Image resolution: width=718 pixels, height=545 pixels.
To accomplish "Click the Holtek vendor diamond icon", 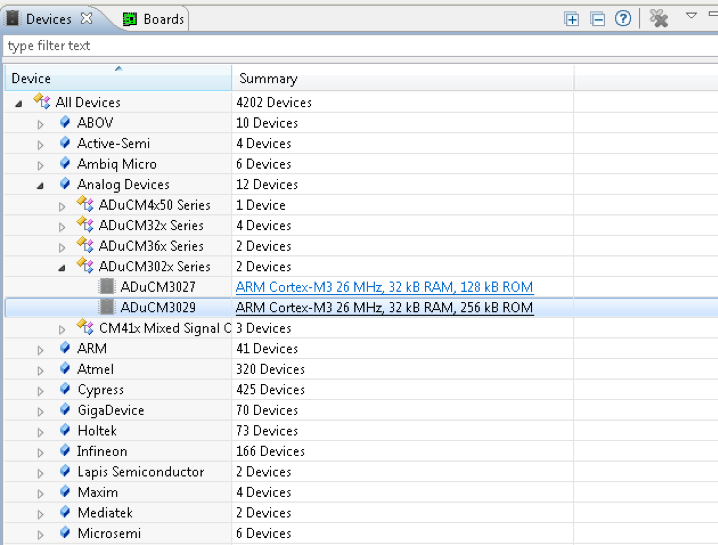I will [65, 430].
